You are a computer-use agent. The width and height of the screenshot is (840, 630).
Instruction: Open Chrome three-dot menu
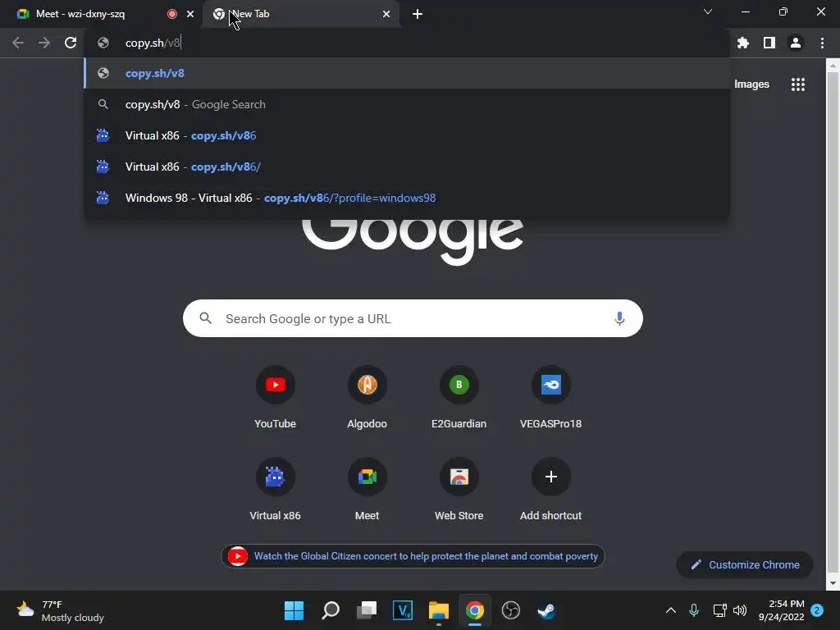coord(822,43)
